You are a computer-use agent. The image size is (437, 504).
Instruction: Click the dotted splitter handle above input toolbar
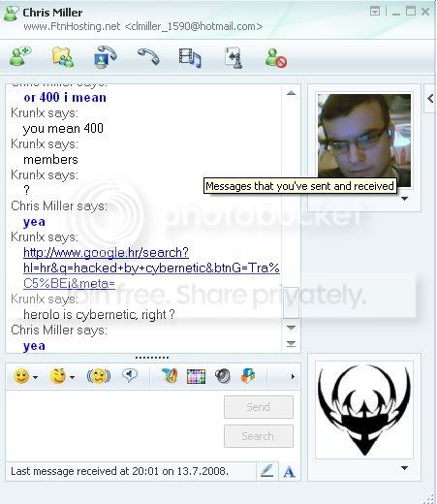[152, 358]
